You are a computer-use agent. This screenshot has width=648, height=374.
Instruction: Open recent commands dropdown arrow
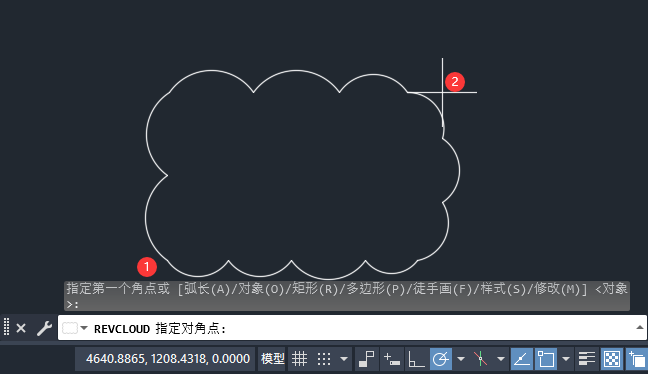click(x=84, y=328)
